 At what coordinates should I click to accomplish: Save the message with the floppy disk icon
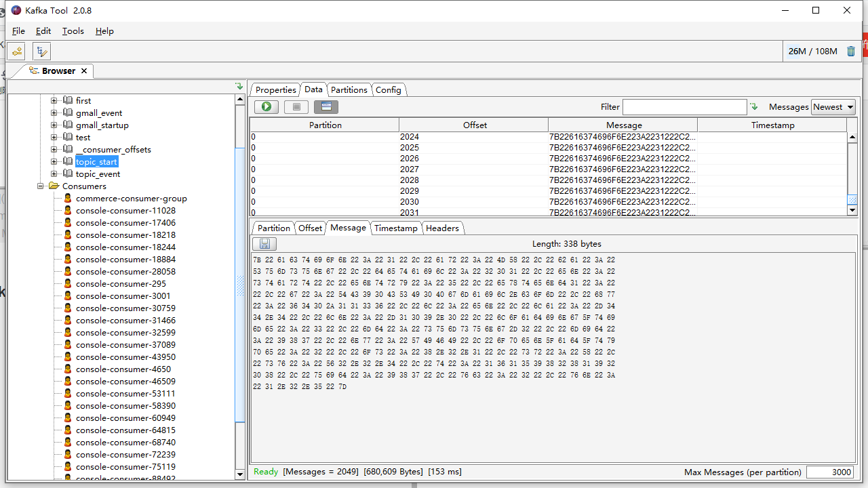pyautogui.click(x=264, y=244)
